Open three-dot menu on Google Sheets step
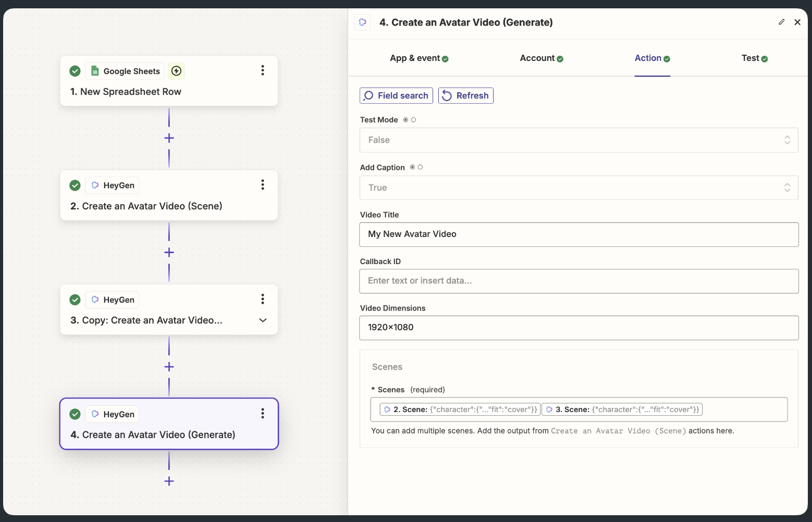812x522 pixels. click(x=263, y=70)
